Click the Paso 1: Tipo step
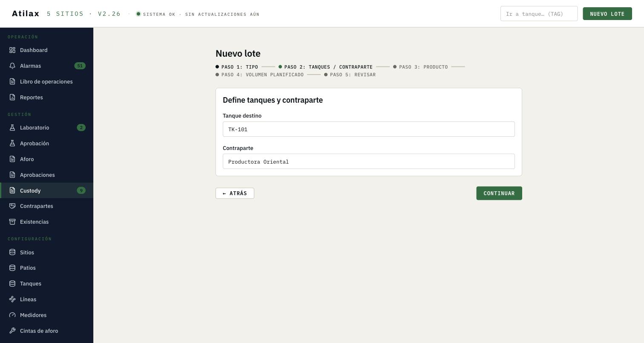Screen dimensions: 644x343 237,67
